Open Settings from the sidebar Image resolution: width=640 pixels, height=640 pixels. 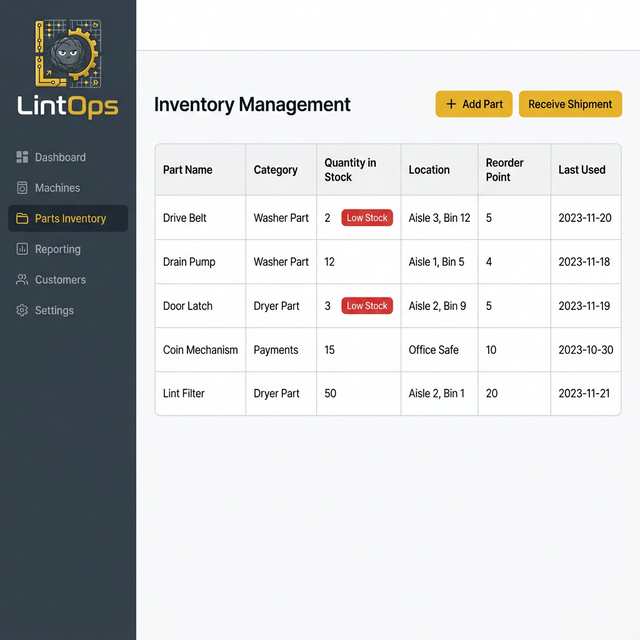(68, 310)
